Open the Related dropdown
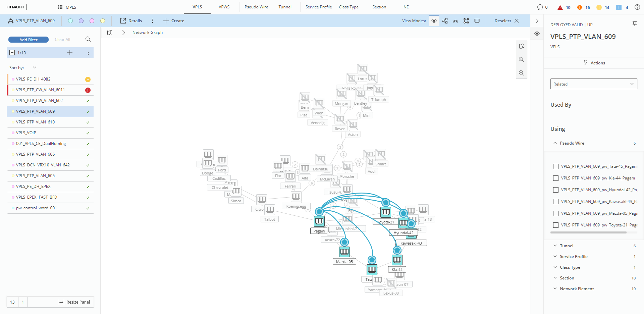The height and width of the screenshot is (314, 644). click(593, 84)
